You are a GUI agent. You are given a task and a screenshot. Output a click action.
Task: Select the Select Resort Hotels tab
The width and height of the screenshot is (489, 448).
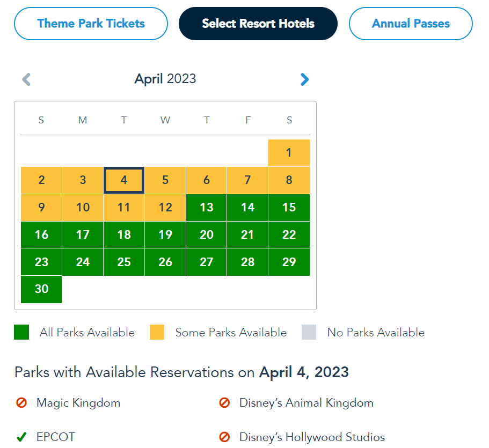pos(258,24)
